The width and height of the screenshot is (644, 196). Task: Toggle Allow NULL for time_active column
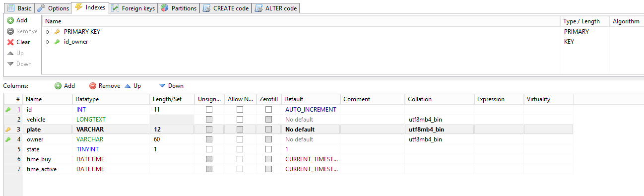(x=240, y=169)
